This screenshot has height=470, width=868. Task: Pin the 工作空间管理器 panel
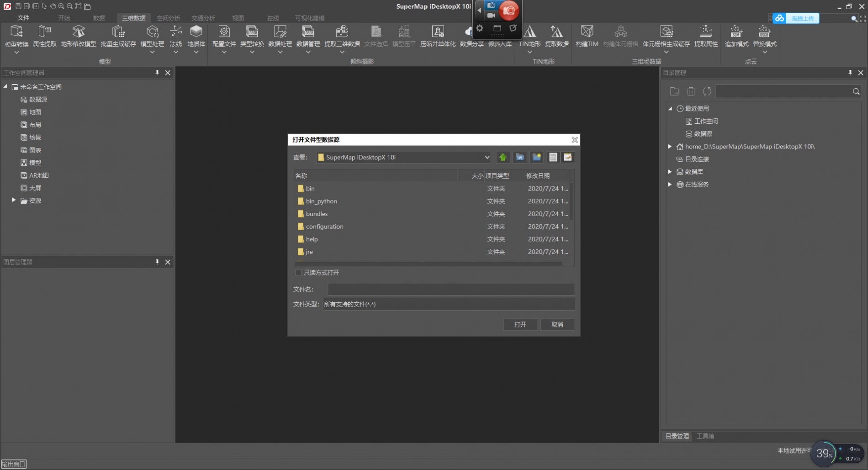click(157, 73)
